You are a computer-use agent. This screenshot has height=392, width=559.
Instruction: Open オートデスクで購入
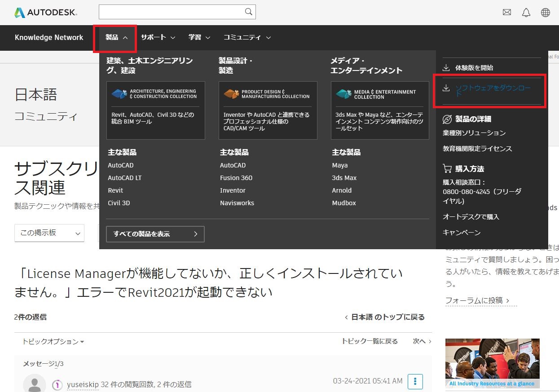[471, 216]
